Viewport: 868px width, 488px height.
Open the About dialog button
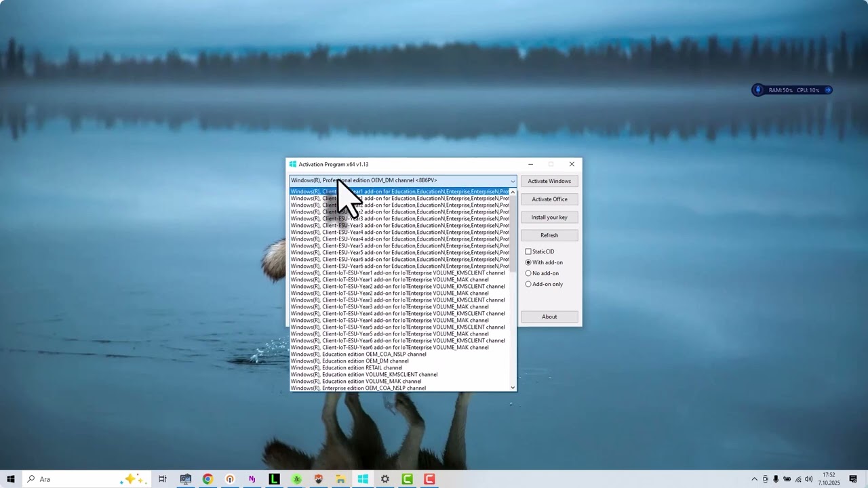coord(549,317)
